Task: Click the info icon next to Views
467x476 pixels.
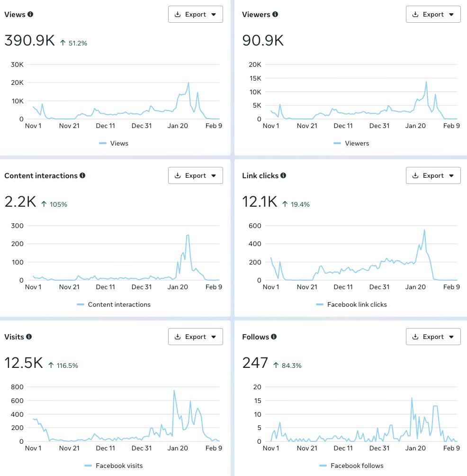Action: (x=30, y=14)
